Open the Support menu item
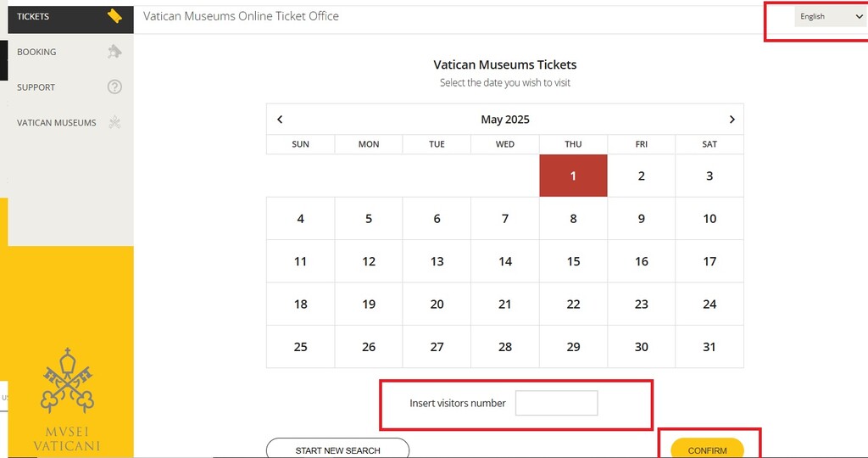Screen dimensions: 868x458 tap(70, 87)
